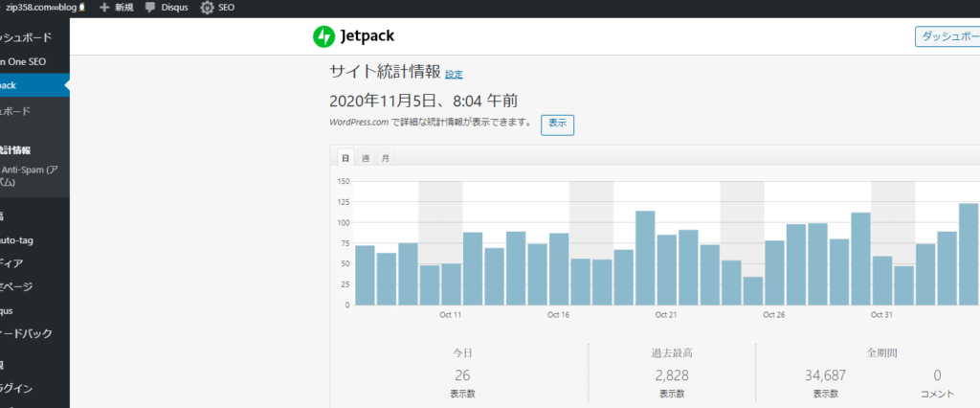Image resolution: width=980 pixels, height=408 pixels.
Task: Click the 表示 button for WordPress.com stats
Action: pyautogui.click(x=557, y=124)
